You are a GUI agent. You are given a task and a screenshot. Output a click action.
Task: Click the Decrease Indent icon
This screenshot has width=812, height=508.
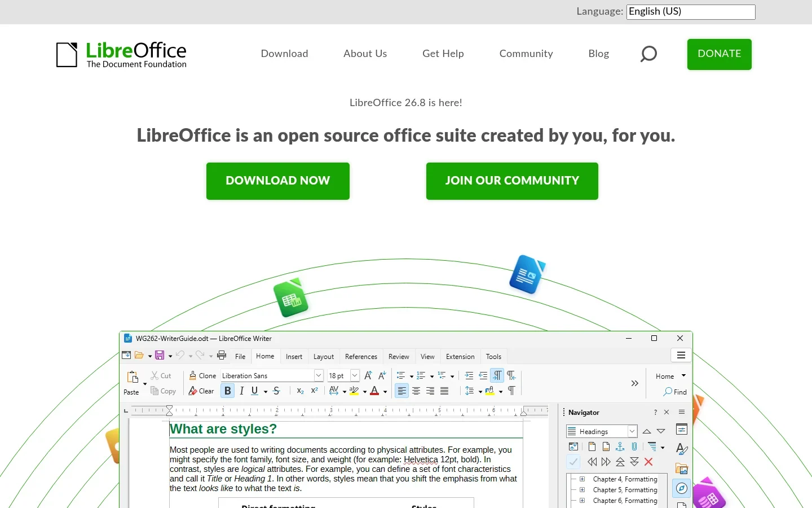click(483, 375)
